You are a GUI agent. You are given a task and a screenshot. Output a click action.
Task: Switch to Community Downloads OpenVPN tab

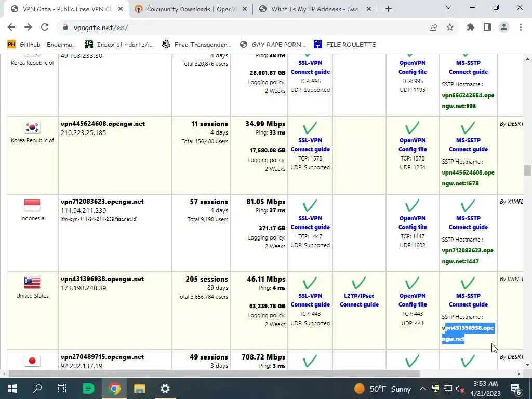(191, 9)
